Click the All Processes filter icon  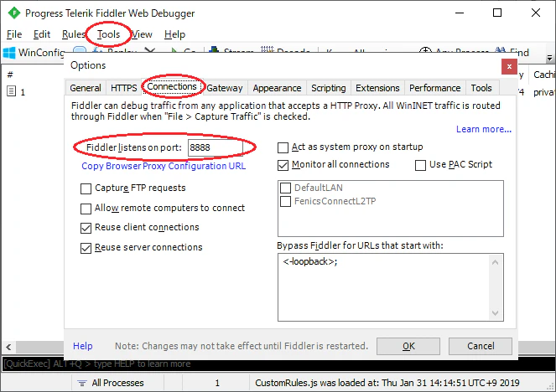pyautogui.click(x=82, y=383)
